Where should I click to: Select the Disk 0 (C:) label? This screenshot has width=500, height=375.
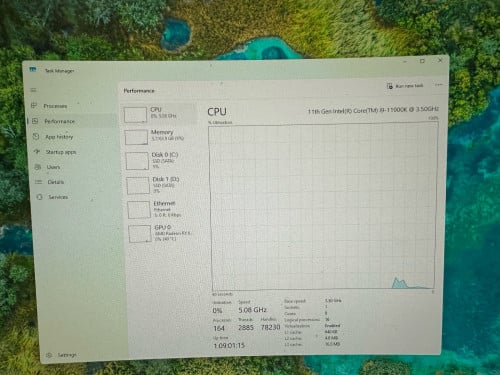[x=165, y=155]
